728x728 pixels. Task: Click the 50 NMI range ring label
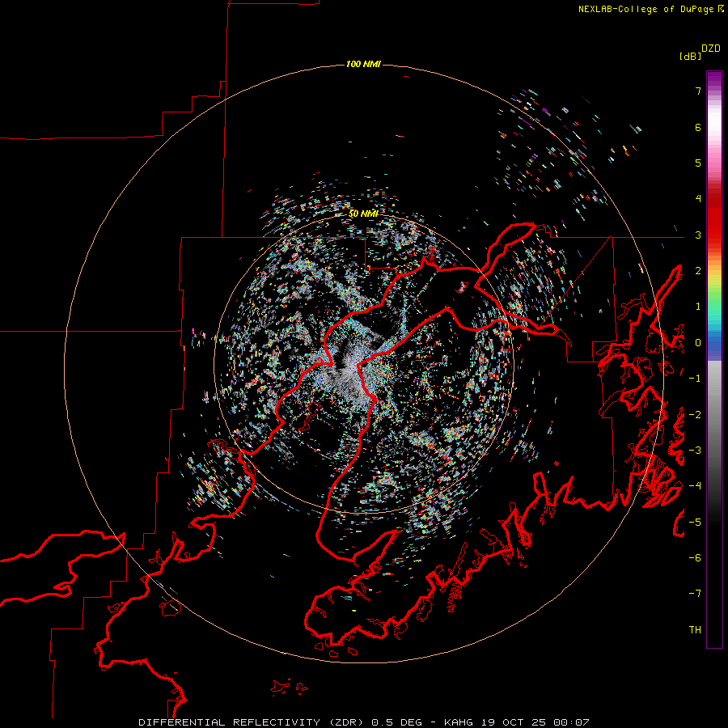tap(363, 214)
